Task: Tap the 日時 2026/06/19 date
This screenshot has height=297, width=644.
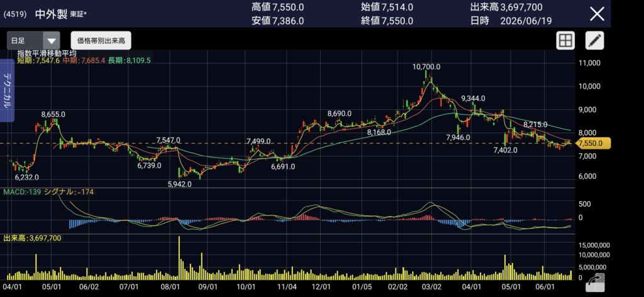Action: click(x=511, y=21)
